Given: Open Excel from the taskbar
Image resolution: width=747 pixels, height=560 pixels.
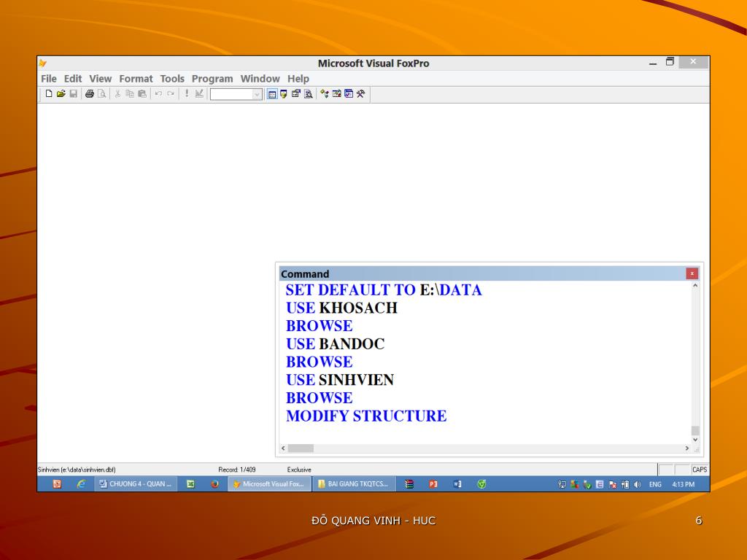Looking at the screenshot, I should (190, 484).
